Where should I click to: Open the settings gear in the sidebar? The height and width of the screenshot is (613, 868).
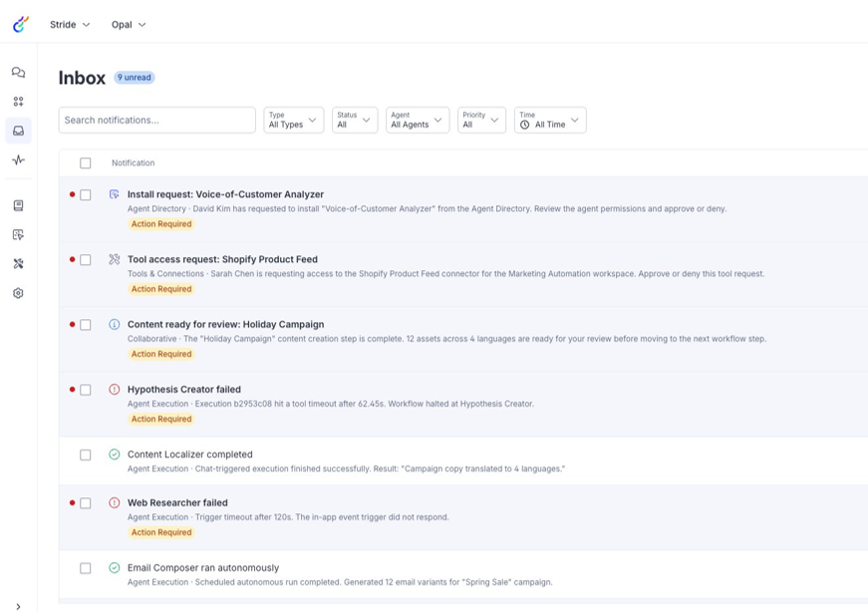pos(17,293)
